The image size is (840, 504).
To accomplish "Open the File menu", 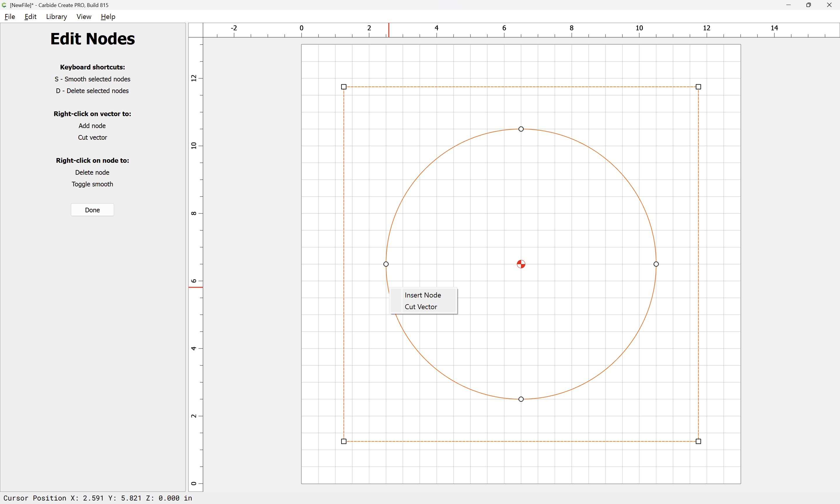I will (10, 17).
